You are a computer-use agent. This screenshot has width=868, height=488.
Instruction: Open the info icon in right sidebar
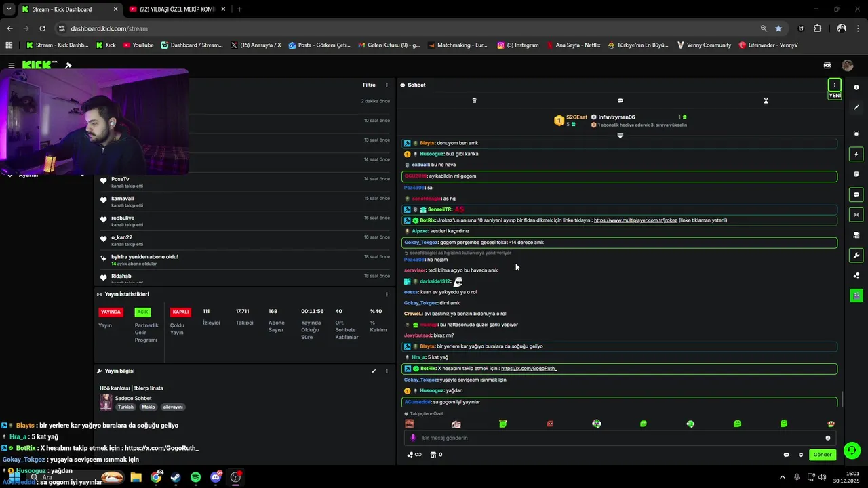[856, 87]
